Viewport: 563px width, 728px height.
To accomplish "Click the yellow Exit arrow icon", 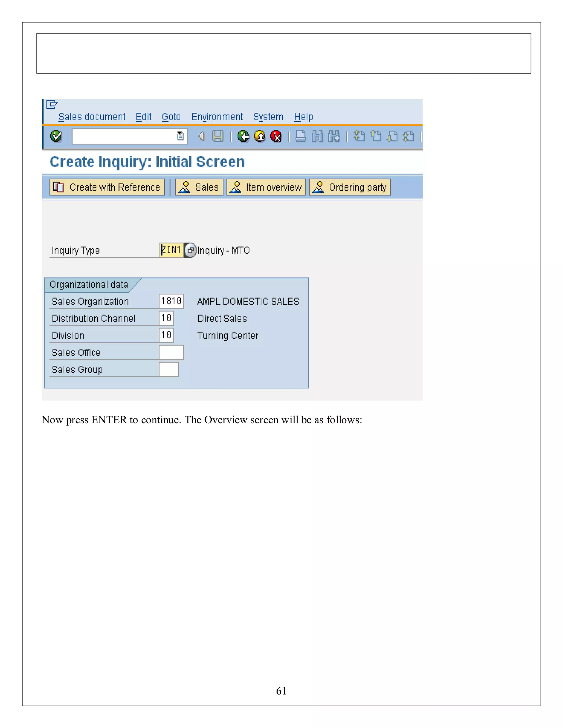I will pyautogui.click(x=260, y=136).
